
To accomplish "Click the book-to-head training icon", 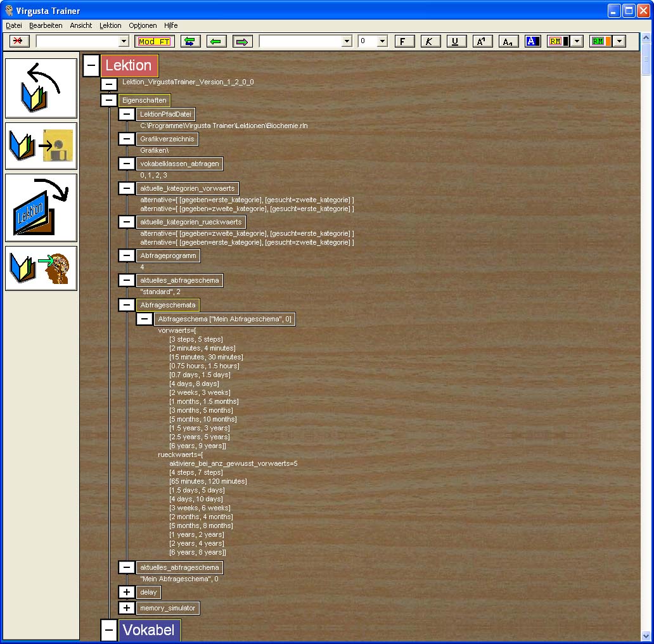I will pyautogui.click(x=41, y=268).
